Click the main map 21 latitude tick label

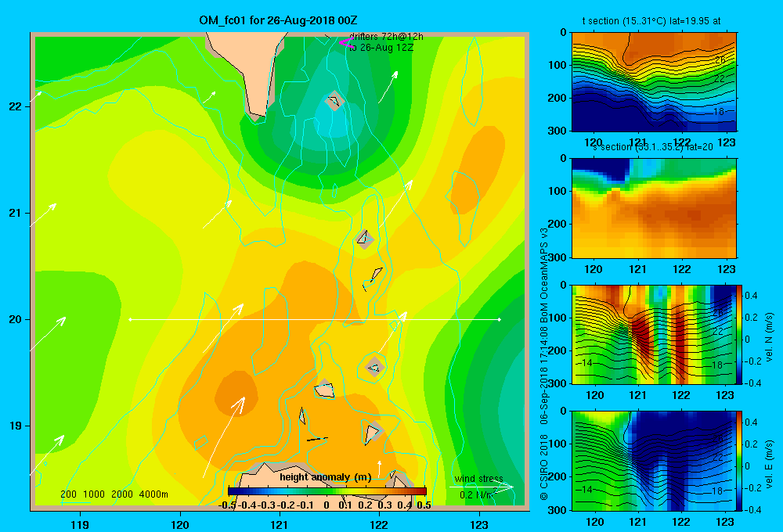click(15, 213)
